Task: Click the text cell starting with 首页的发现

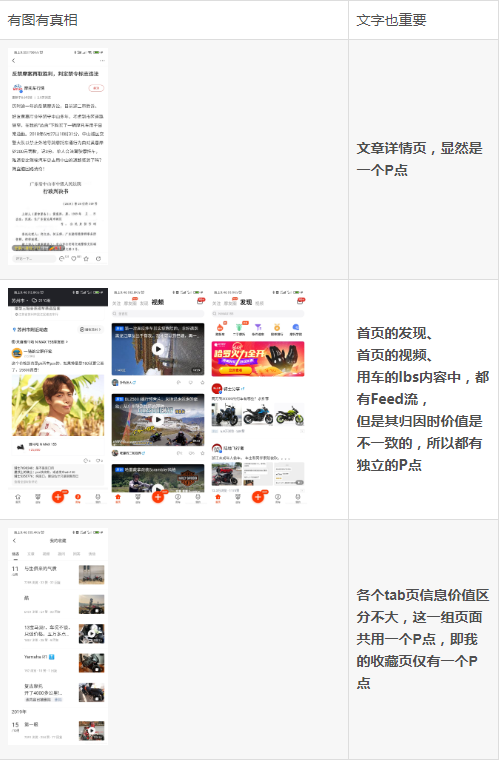Action: tap(423, 399)
